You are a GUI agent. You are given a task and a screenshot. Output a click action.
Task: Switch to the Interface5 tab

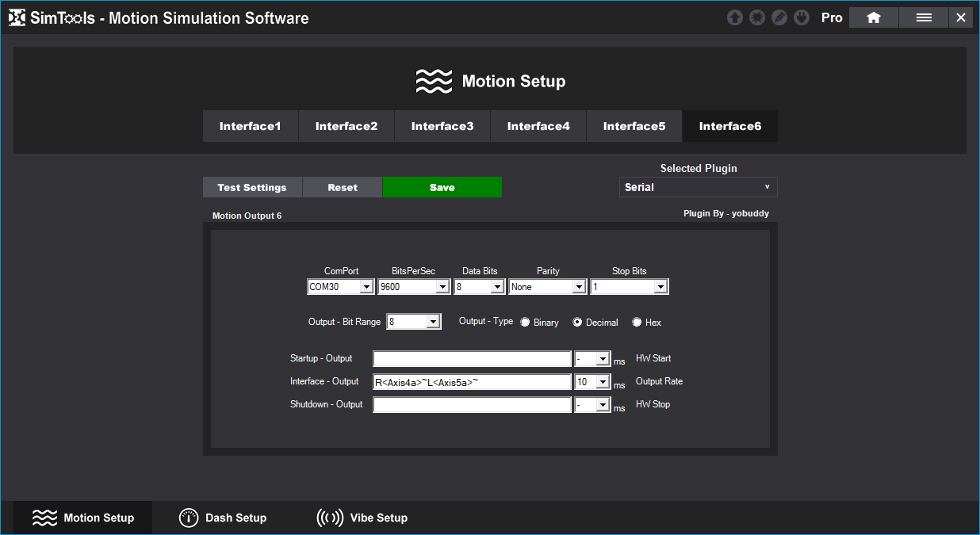(634, 126)
